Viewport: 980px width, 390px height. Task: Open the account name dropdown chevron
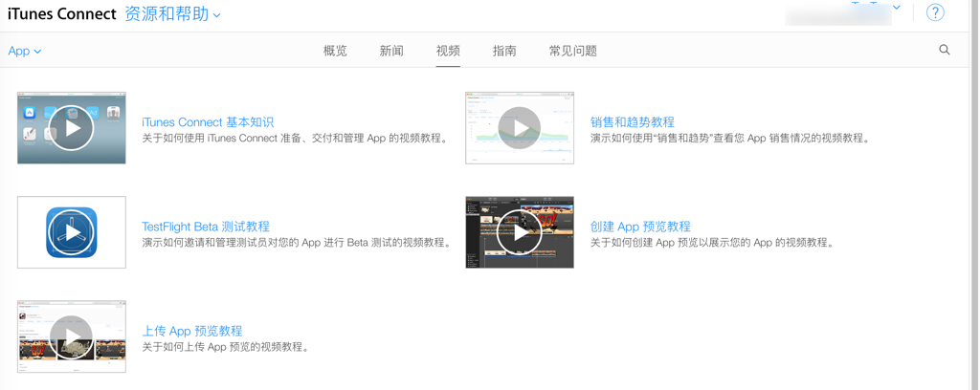click(896, 8)
